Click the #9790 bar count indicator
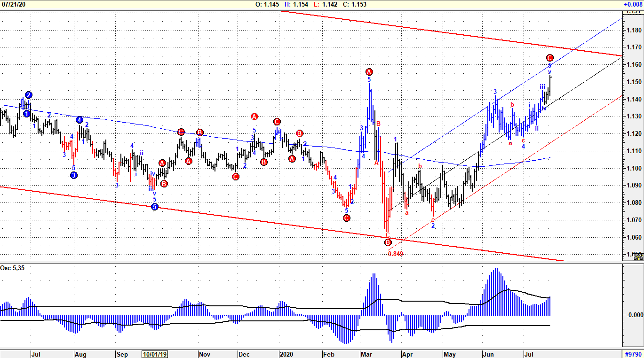 [633, 354]
